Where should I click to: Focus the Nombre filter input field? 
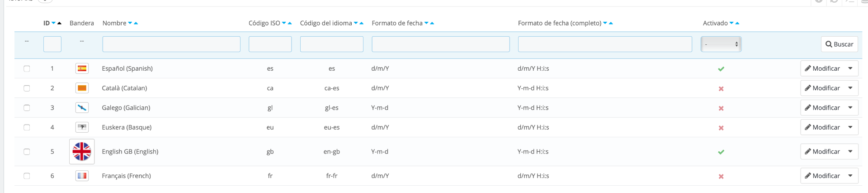tap(171, 44)
